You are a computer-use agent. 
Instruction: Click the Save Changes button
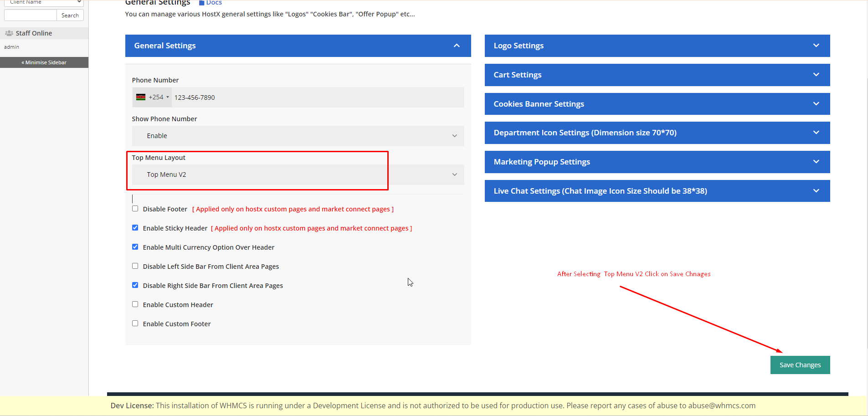click(x=800, y=365)
